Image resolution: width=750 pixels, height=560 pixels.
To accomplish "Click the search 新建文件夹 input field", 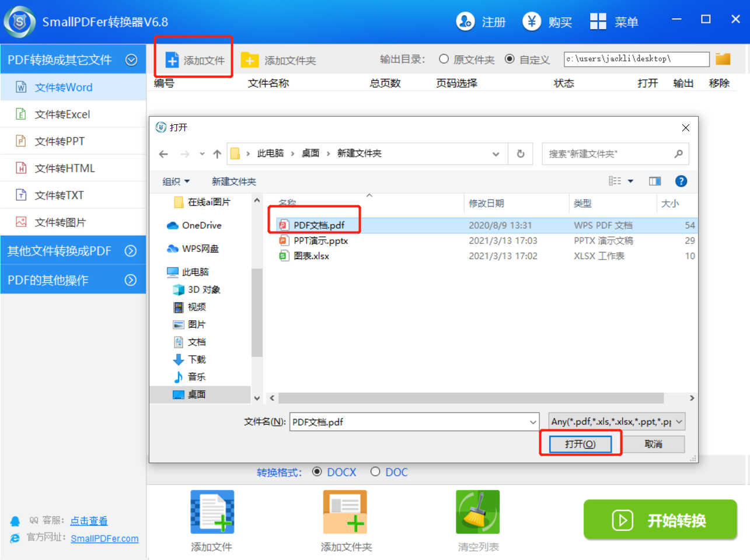I will [x=607, y=154].
